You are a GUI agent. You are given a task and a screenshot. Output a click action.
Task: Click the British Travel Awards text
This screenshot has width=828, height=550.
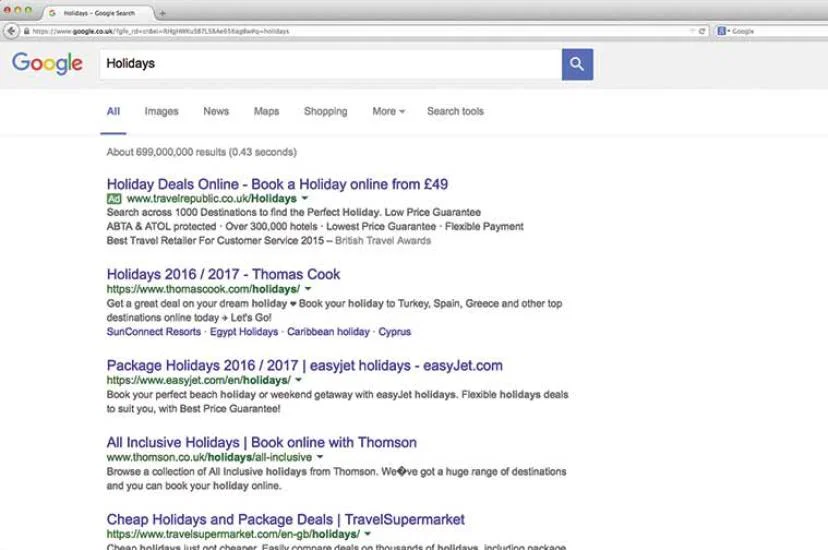pos(383,241)
